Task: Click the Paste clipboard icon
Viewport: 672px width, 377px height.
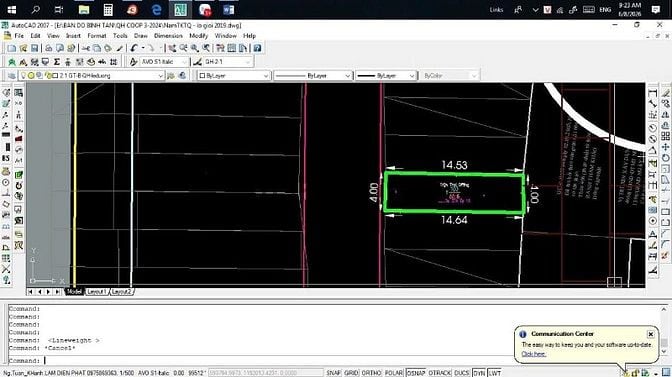Action: (x=108, y=48)
